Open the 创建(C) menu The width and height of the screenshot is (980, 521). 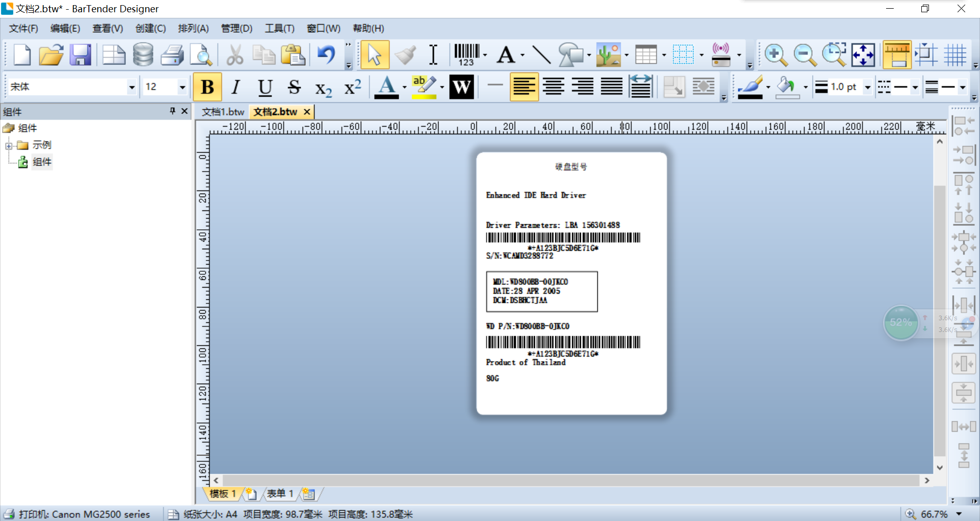[x=151, y=28]
